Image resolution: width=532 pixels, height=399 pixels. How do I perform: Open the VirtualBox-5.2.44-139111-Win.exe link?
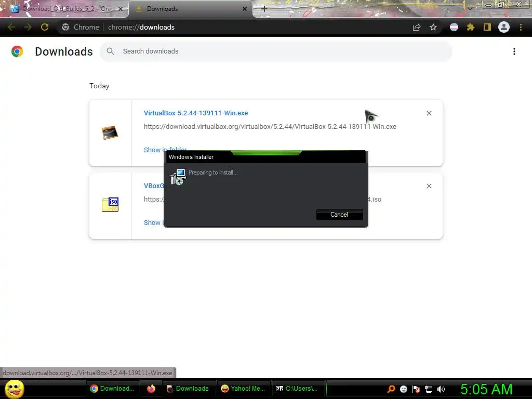196,113
